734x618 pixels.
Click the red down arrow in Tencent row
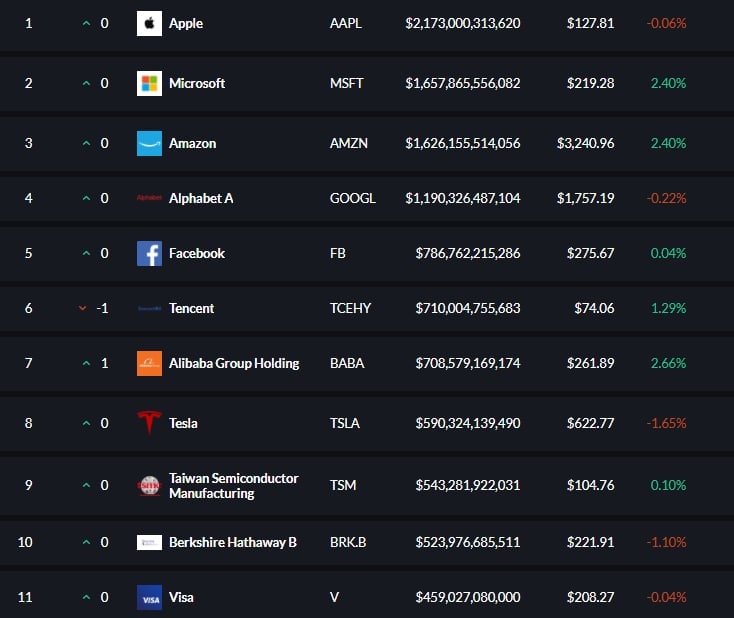coord(82,308)
